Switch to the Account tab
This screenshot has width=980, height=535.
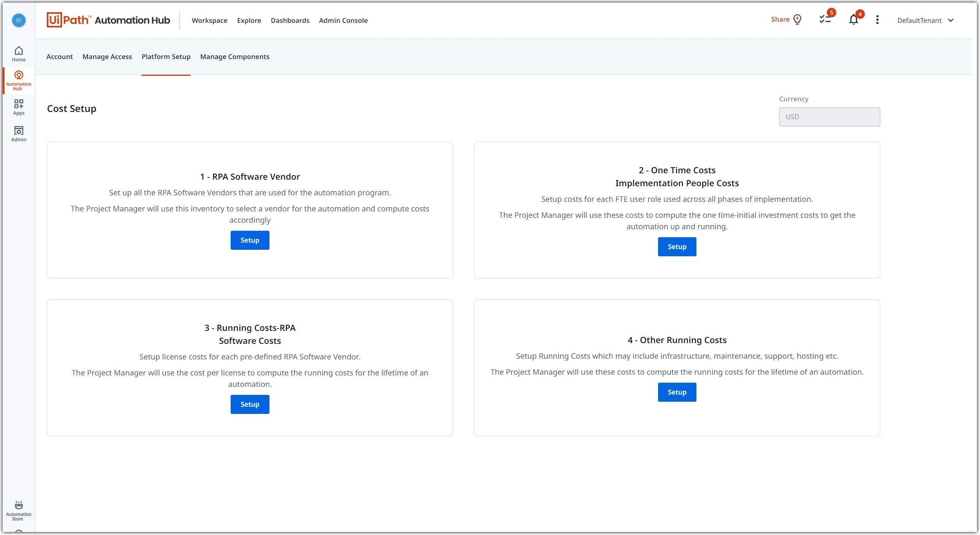click(x=59, y=57)
